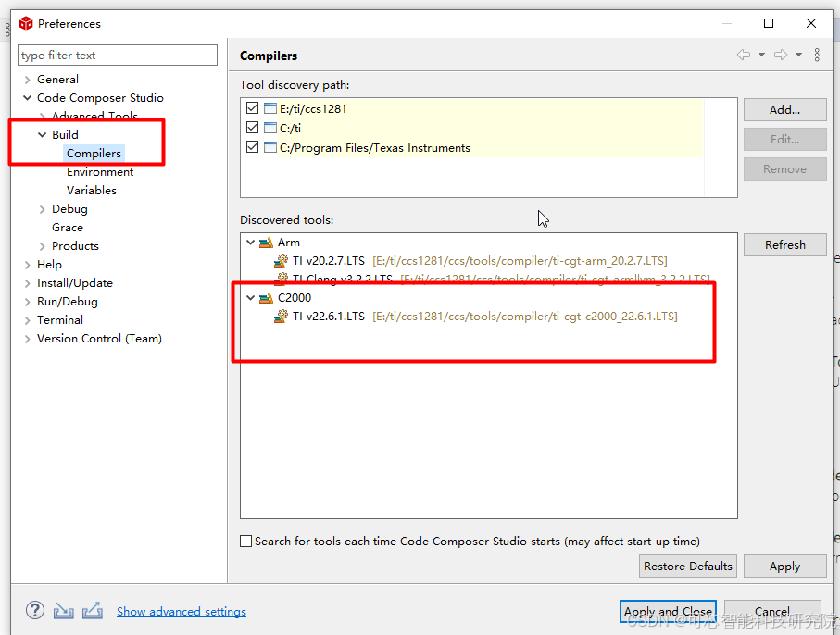Expand the General preferences node

tap(28, 80)
